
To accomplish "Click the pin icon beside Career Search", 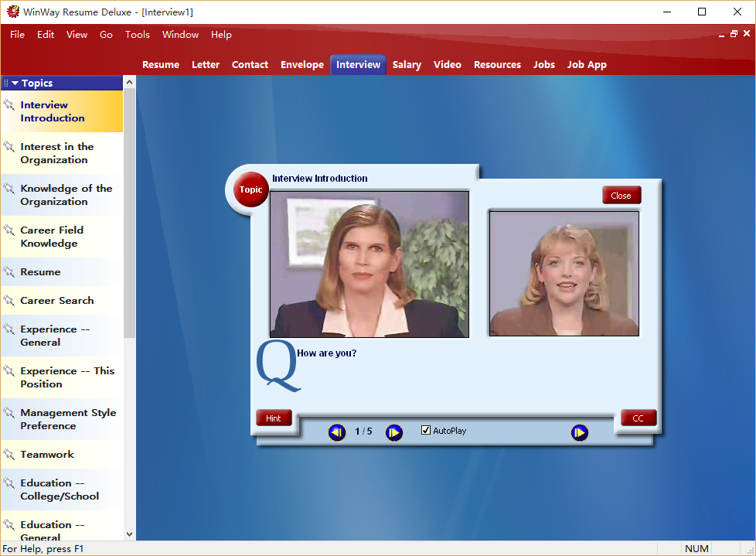I will point(9,301).
